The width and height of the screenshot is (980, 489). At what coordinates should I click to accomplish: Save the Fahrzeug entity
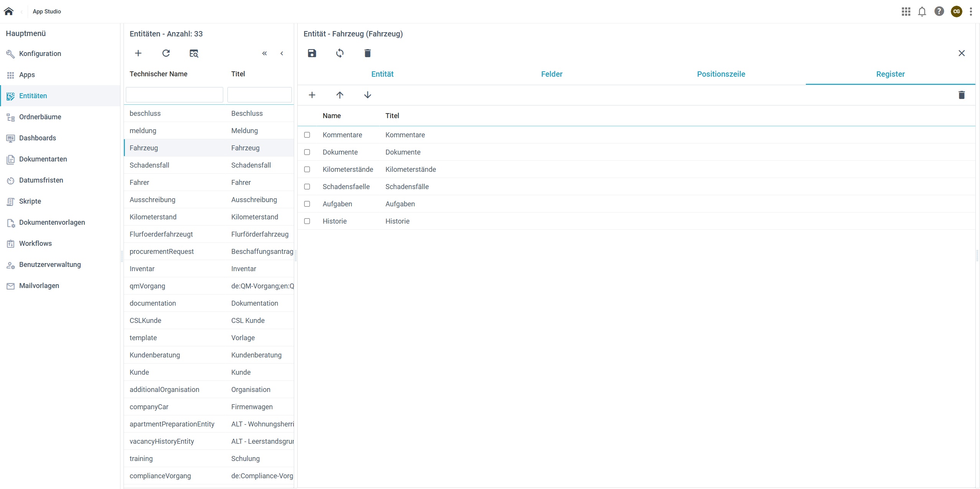coord(311,53)
